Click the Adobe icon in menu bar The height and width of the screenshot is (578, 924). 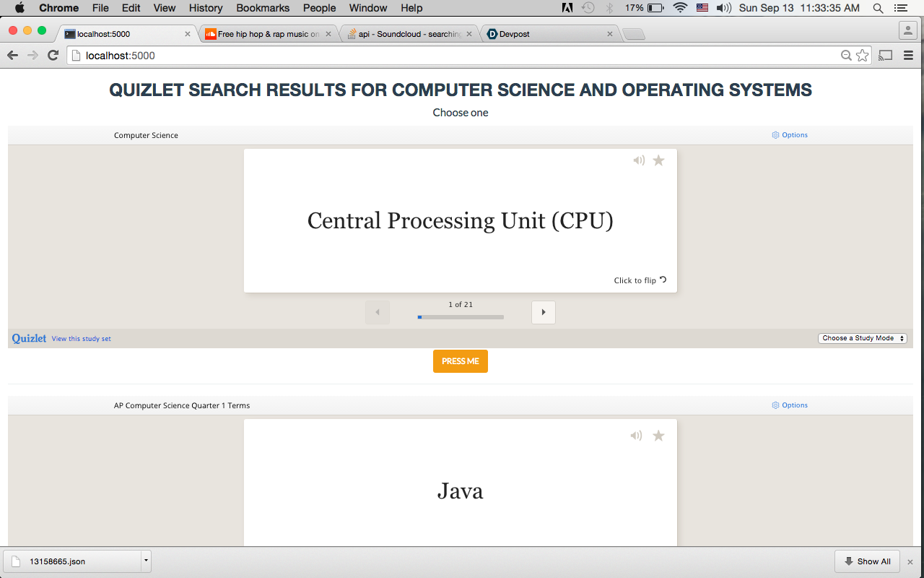point(567,8)
